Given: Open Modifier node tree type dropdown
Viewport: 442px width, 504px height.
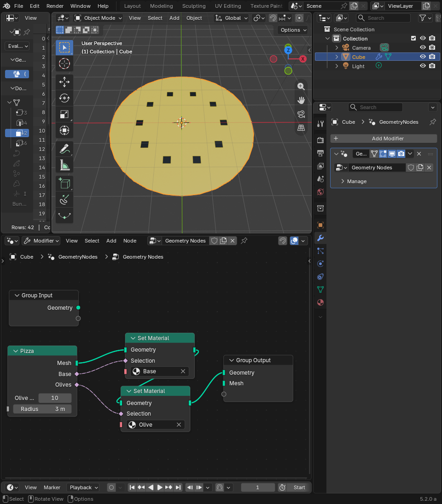Looking at the screenshot, I should (41, 240).
